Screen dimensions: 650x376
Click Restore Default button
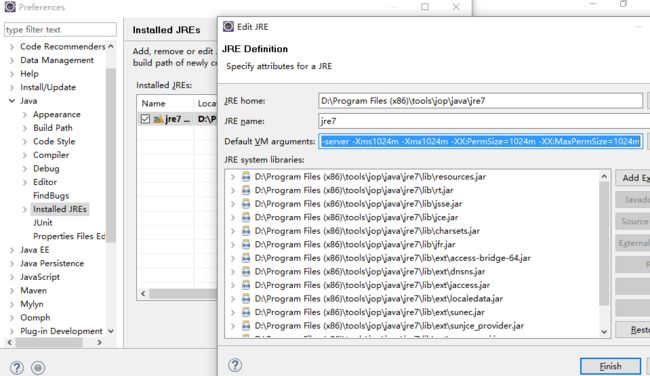[633, 330]
